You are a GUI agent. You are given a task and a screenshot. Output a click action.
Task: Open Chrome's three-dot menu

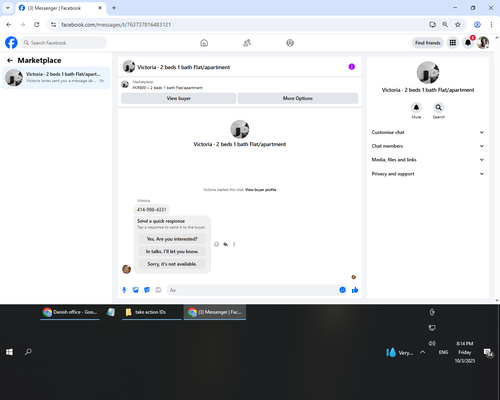[491, 25]
